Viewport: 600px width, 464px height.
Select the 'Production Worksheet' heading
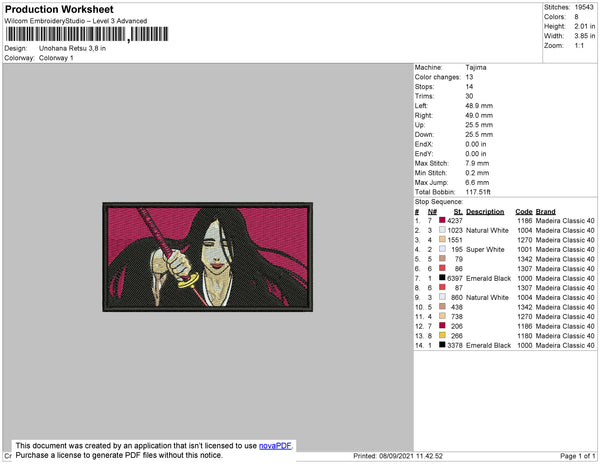click(59, 9)
